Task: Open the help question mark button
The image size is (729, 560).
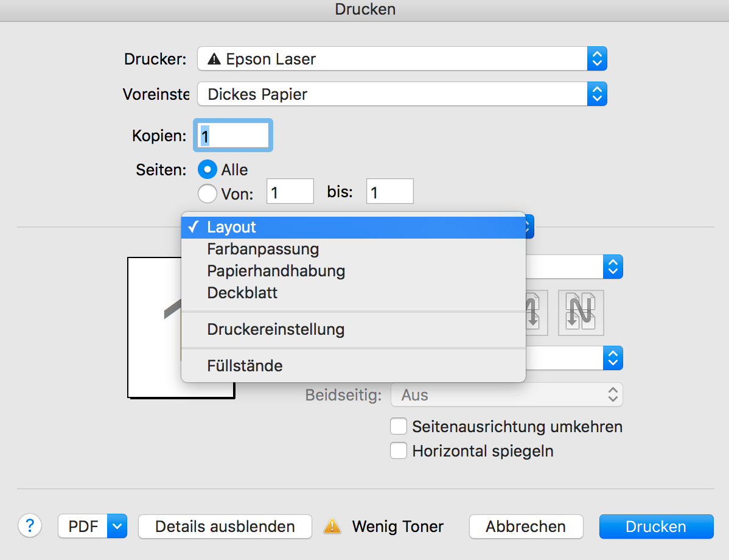Action: (x=30, y=526)
